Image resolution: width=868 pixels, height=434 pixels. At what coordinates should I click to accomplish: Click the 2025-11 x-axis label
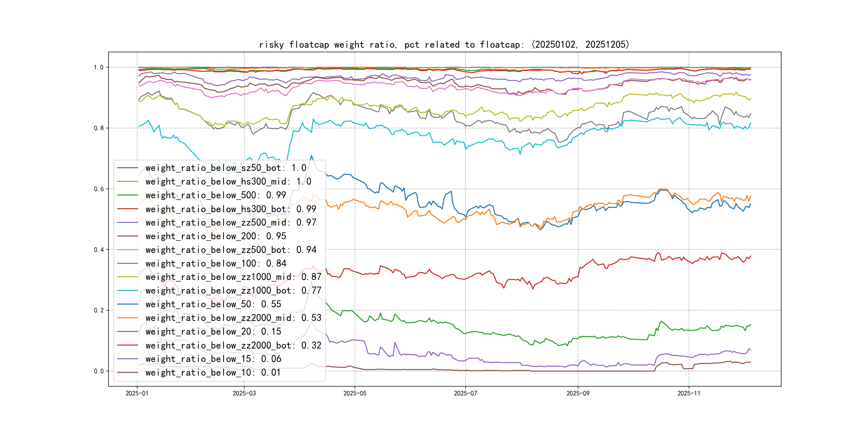[689, 394]
